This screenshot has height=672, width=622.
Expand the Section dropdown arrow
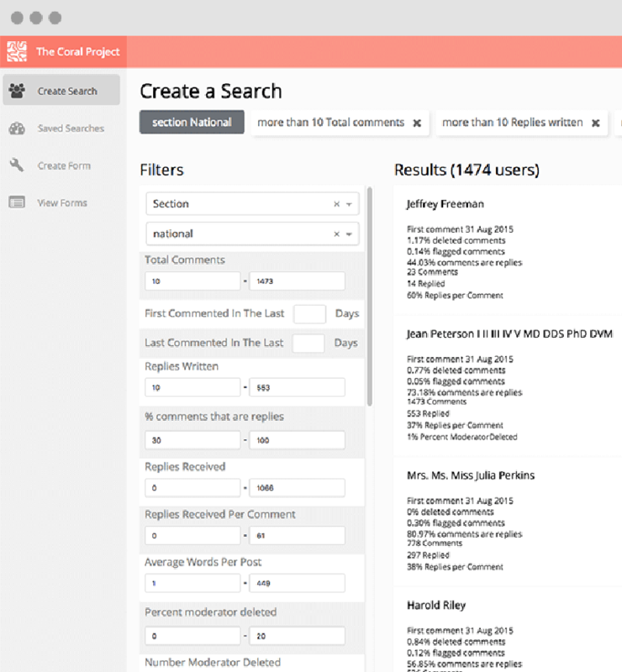click(349, 204)
